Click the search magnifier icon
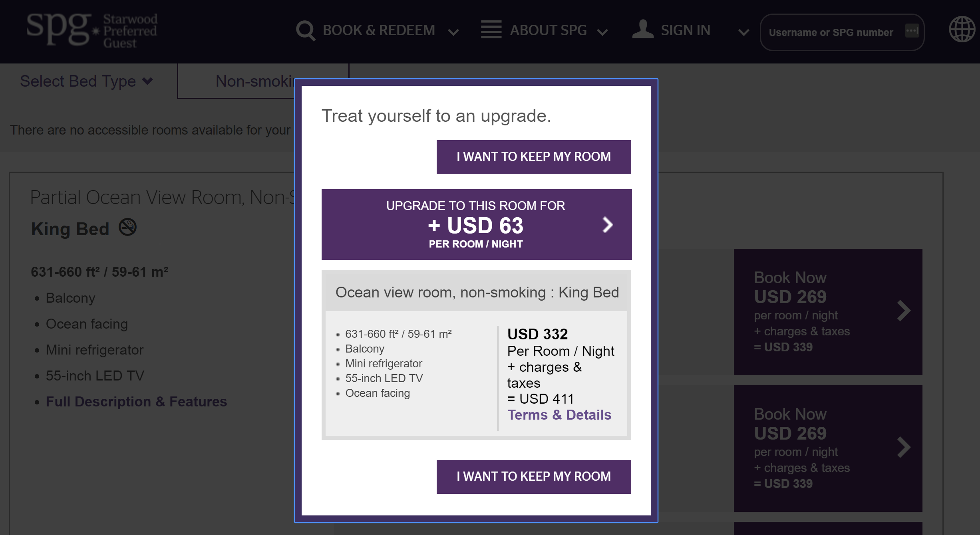Image resolution: width=980 pixels, height=535 pixels. pos(306,30)
